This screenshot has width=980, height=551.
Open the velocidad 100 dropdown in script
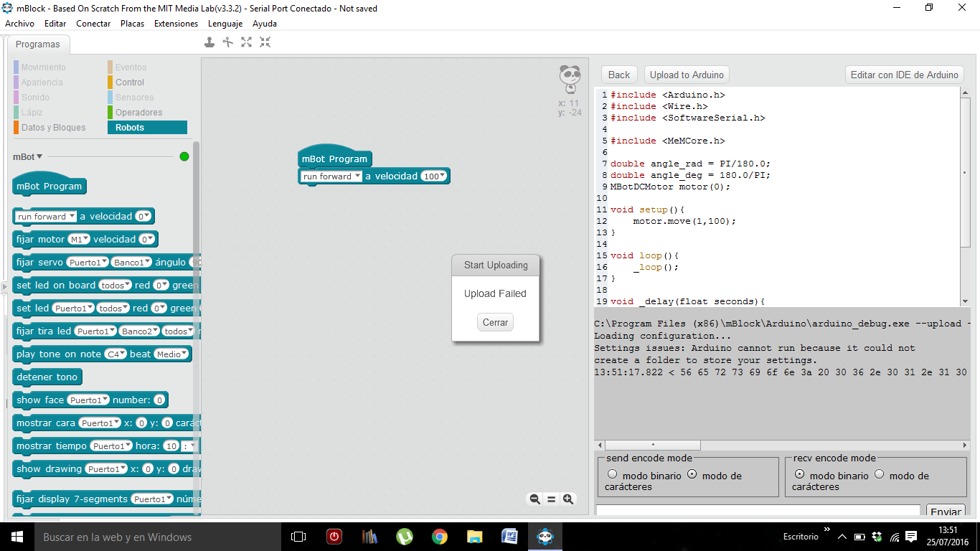point(434,176)
